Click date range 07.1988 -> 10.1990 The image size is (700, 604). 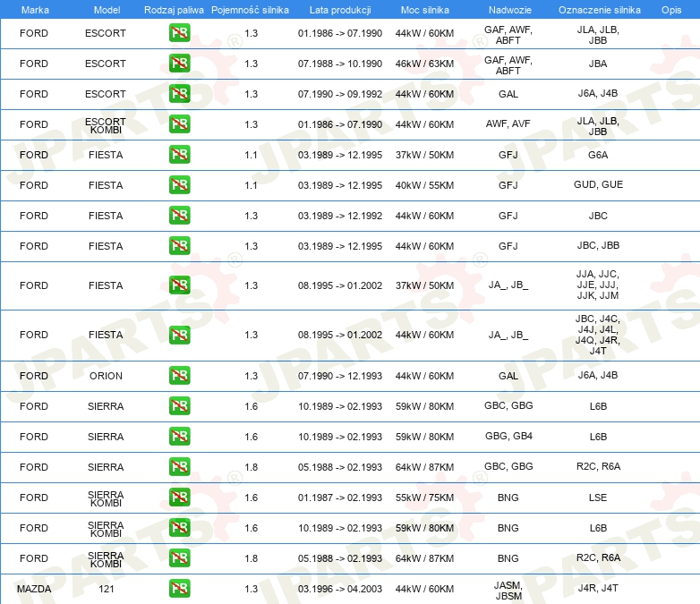click(340, 64)
